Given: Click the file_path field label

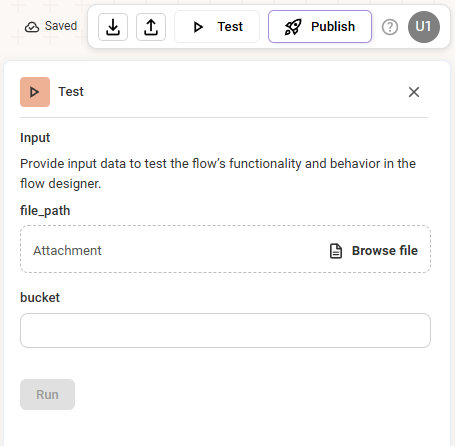Looking at the screenshot, I should click(45, 211).
